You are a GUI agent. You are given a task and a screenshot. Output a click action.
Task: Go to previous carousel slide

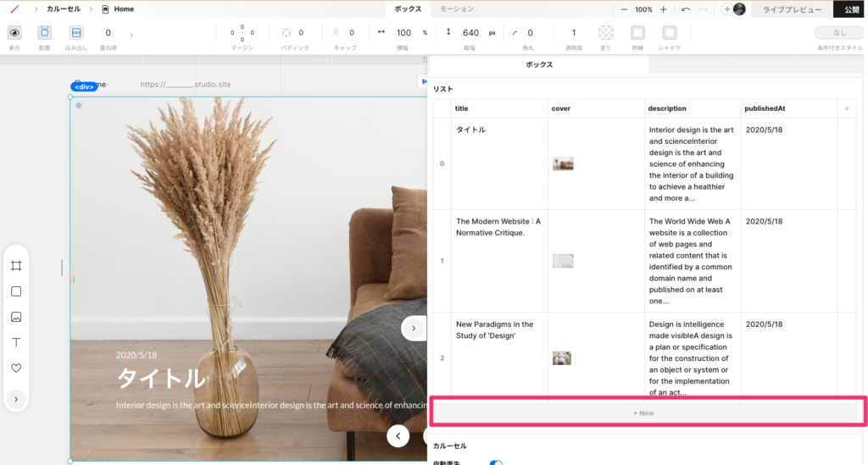[398, 435]
